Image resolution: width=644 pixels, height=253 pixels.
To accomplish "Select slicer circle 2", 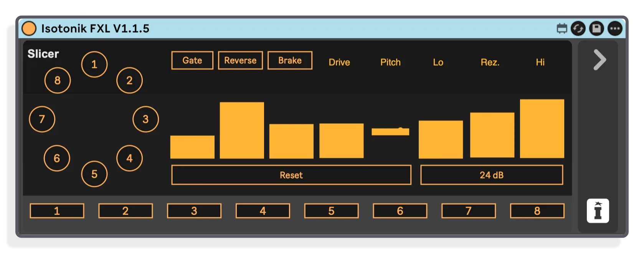I will coord(130,80).
